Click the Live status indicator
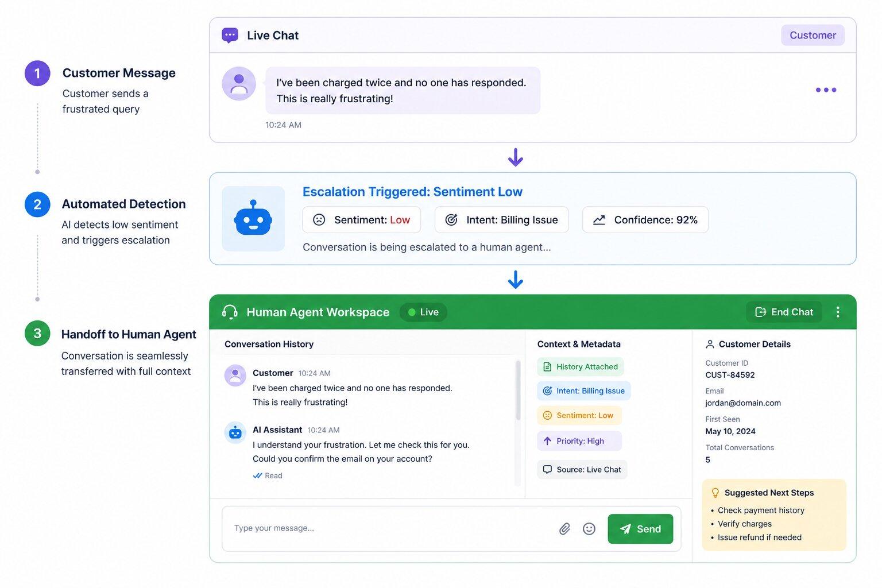The width and height of the screenshot is (882, 588). (423, 312)
